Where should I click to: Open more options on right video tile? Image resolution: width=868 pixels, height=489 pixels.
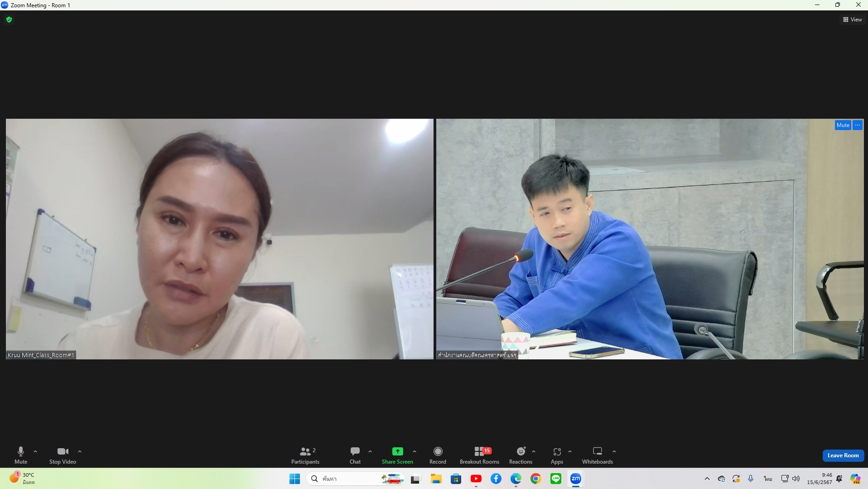point(858,125)
